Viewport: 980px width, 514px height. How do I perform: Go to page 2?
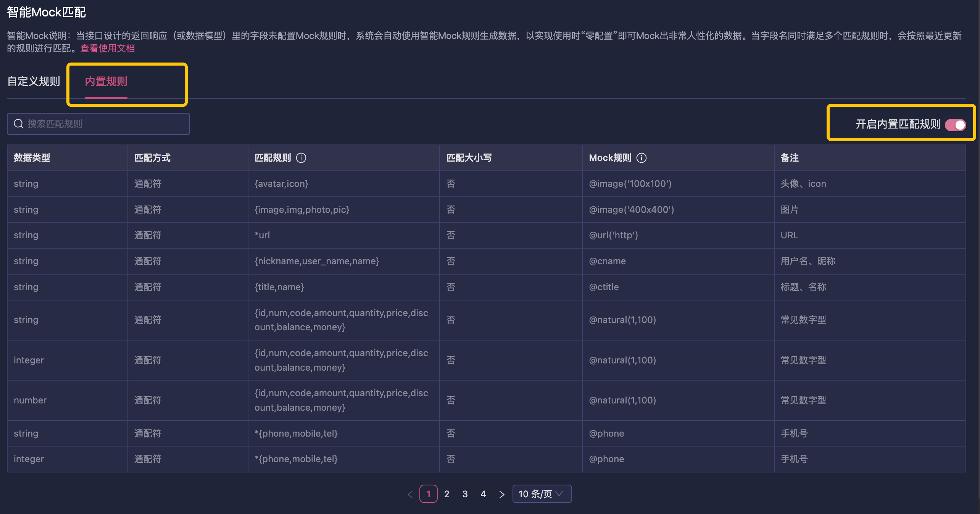pos(446,494)
